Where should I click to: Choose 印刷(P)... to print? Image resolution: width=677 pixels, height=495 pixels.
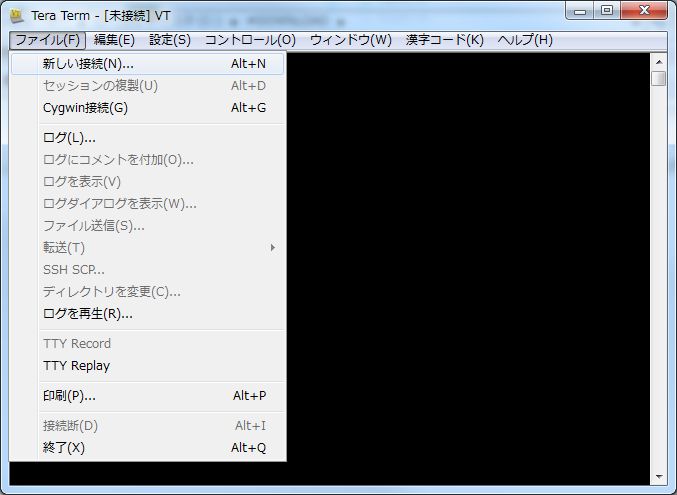tap(69, 395)
